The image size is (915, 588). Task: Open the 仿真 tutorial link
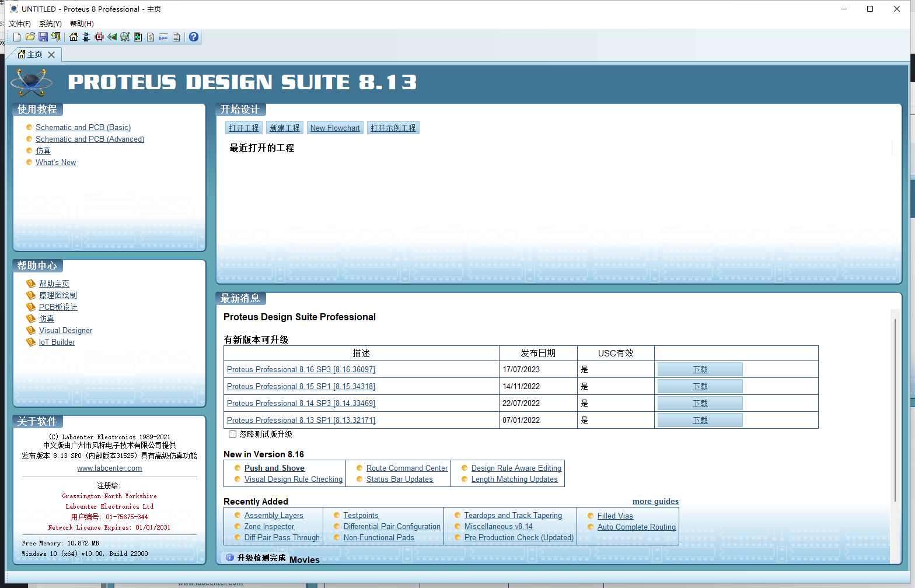(43, 150)
